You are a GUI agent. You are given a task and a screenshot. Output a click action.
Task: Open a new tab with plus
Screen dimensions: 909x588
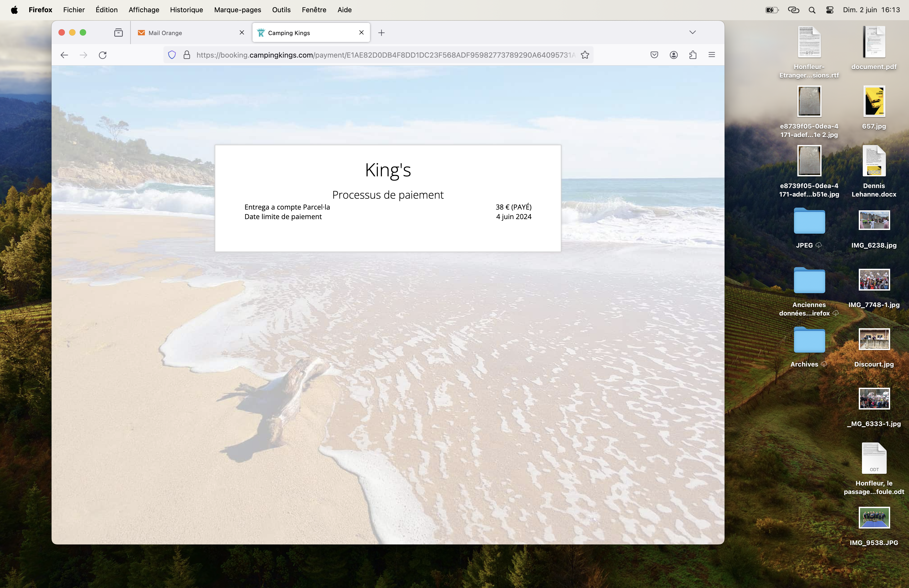[381, 33]
